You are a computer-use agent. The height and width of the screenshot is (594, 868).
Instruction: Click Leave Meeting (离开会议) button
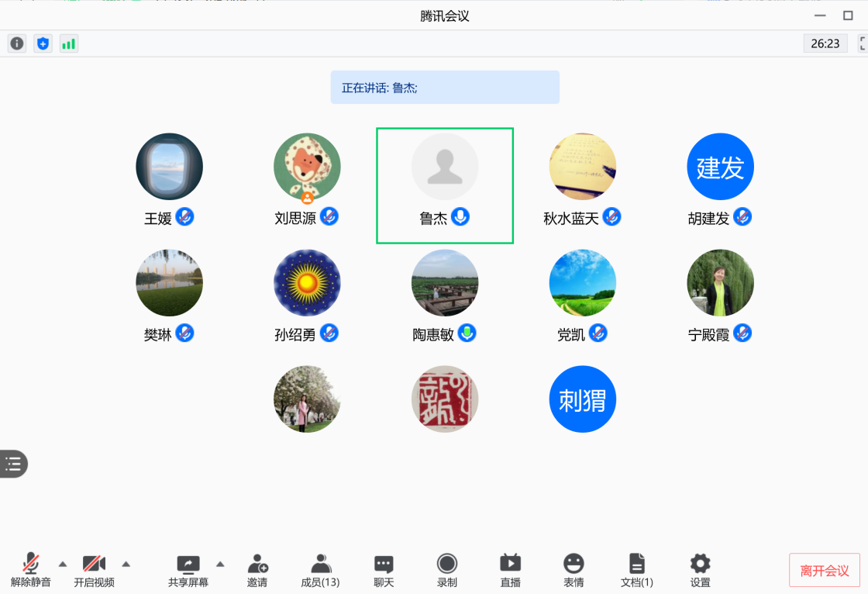click(x=825, y=571)
